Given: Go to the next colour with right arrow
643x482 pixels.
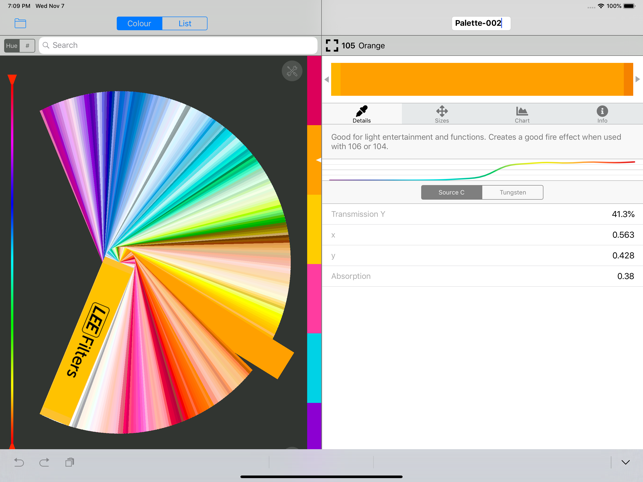Looking at the screenshot, I should tap(637, 79).
